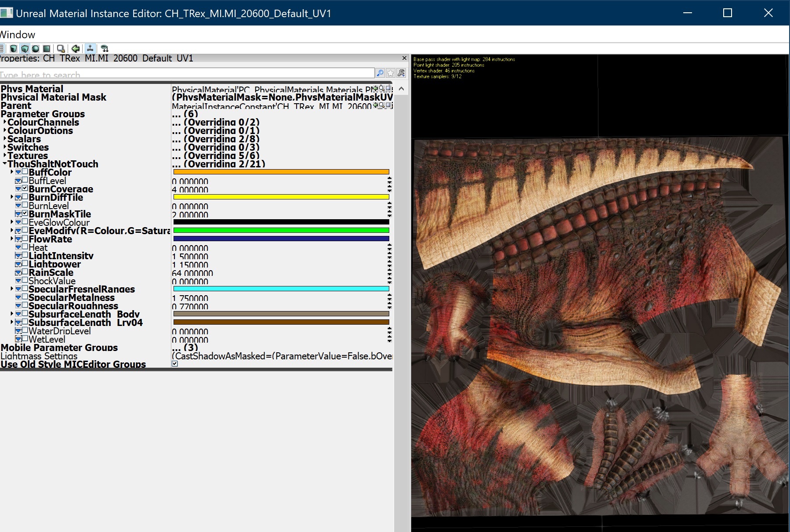Select the Lightmass Settings row

(196, 356)
